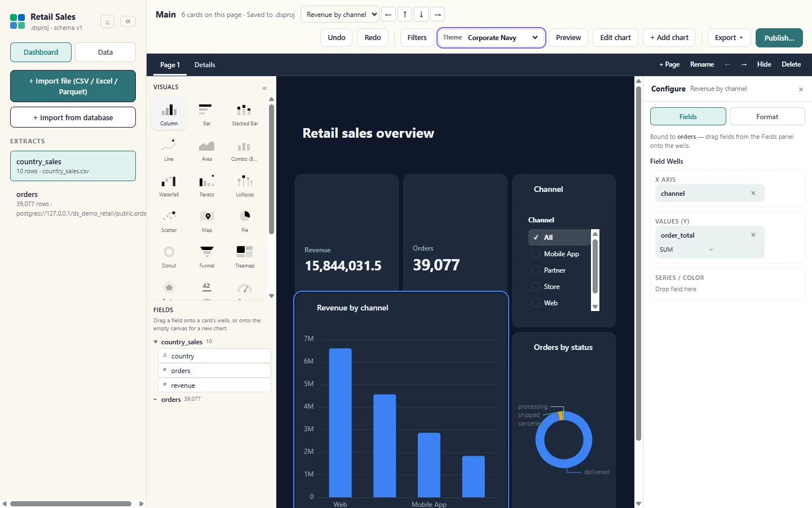Pick the Scatter plot visual

coord(169,220)
